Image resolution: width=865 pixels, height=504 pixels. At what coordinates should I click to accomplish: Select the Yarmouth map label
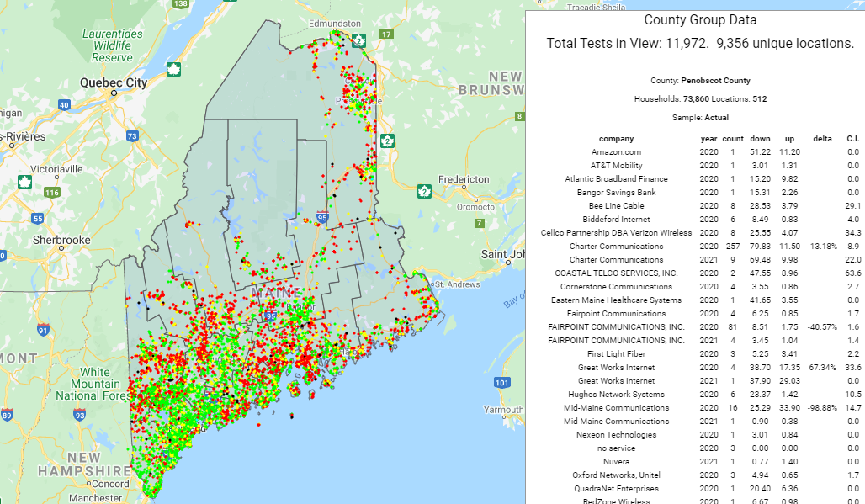pyautogui.click(x=503, y=410)
